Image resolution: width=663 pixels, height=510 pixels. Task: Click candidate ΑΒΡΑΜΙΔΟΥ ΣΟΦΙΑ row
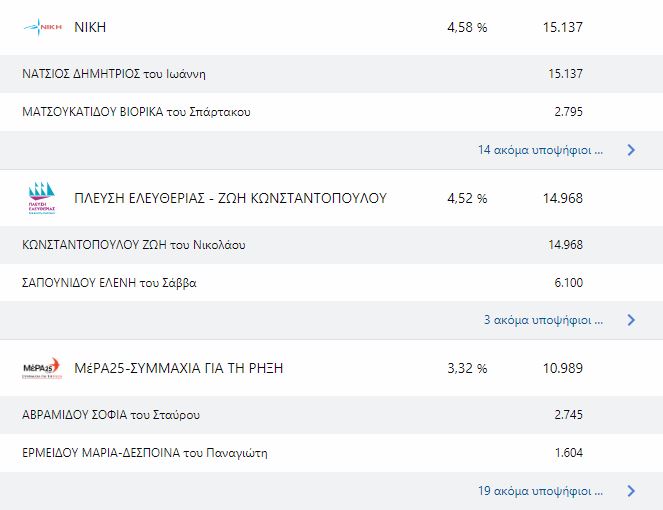pyautogui.click(x=332, y=415)
